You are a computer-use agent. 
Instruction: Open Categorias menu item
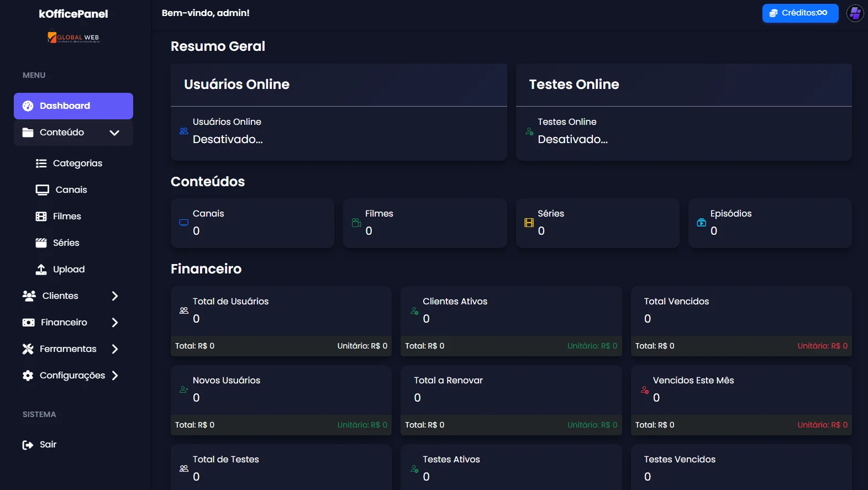(77, 164)
